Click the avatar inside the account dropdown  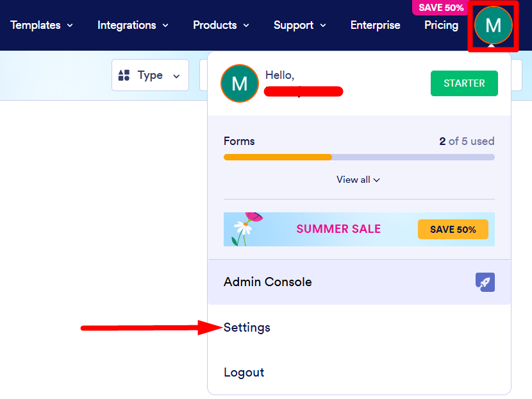239,83
